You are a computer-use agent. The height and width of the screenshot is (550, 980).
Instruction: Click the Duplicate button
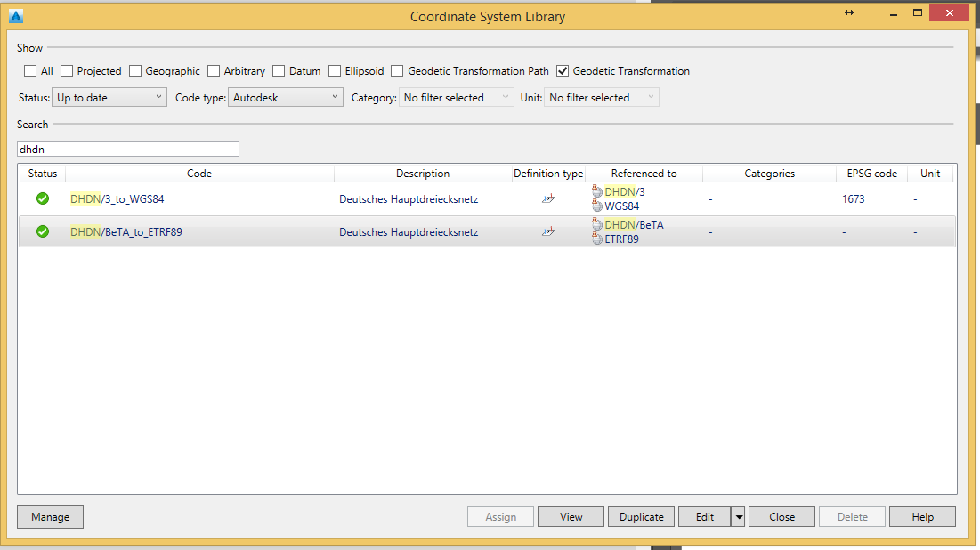641,517
